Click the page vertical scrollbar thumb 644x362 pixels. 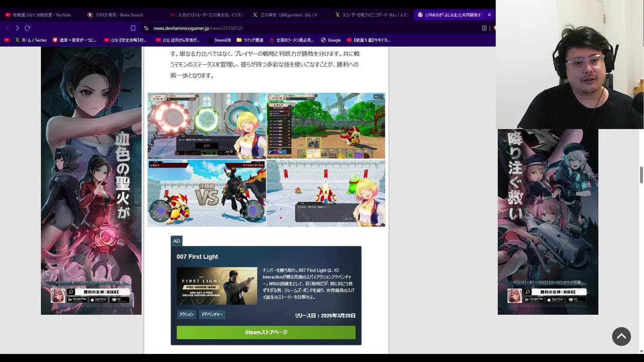tap(641, 175)
